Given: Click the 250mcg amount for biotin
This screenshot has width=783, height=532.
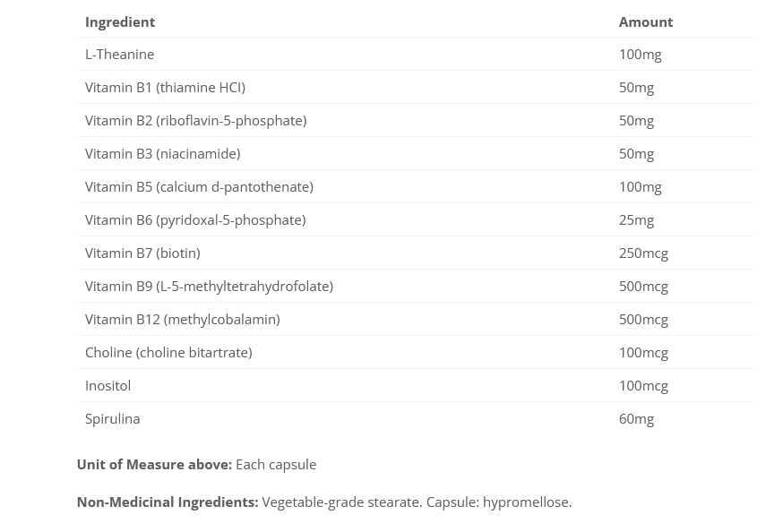Looking at the screenshot, I should coord(643,253).
